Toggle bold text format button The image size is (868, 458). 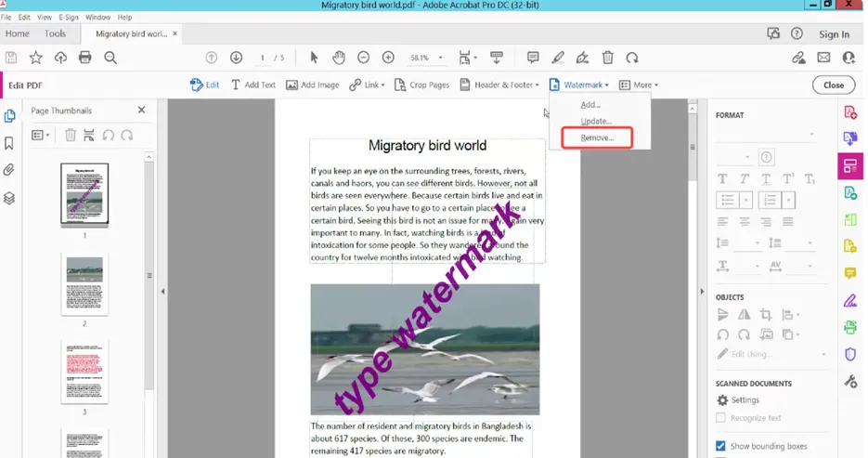722,179
